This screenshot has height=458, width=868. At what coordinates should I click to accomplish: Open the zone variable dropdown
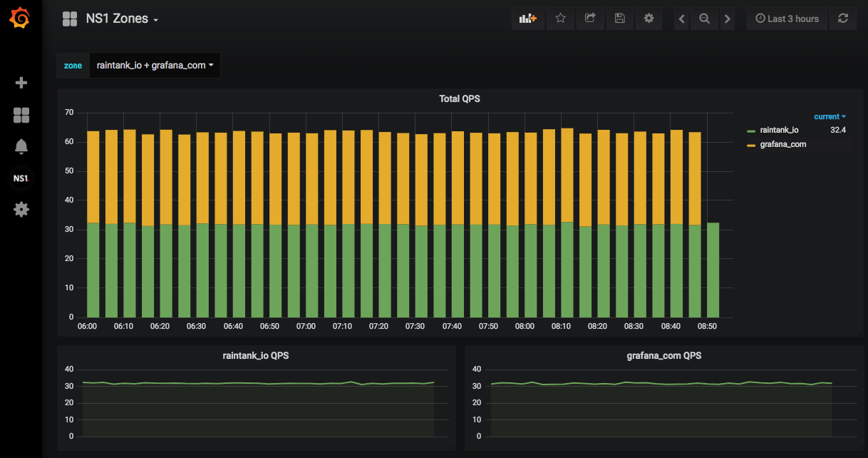[155, 65]
